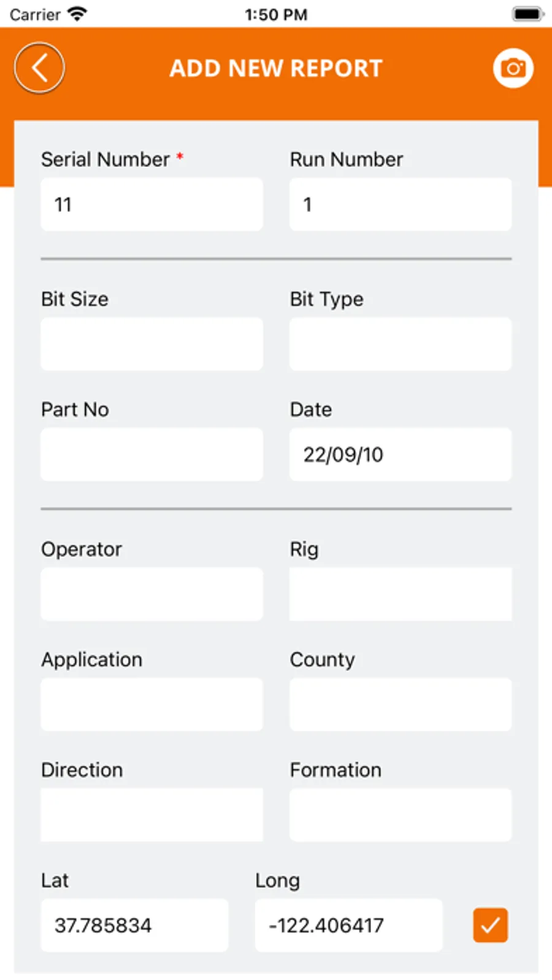Tap the Wi-Fi status icon
The image size is (552, 980).
[78, 13]
